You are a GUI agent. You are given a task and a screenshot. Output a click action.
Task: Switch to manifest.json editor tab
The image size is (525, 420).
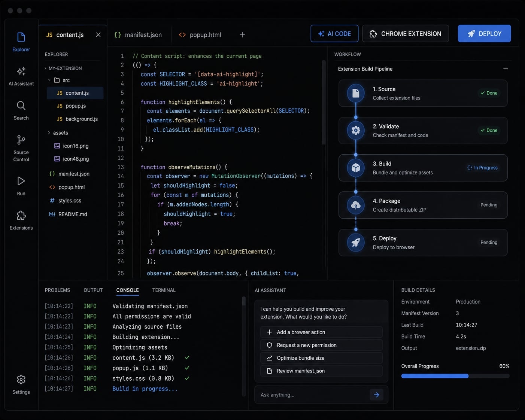pyautogui.click(x=138, y=35)
